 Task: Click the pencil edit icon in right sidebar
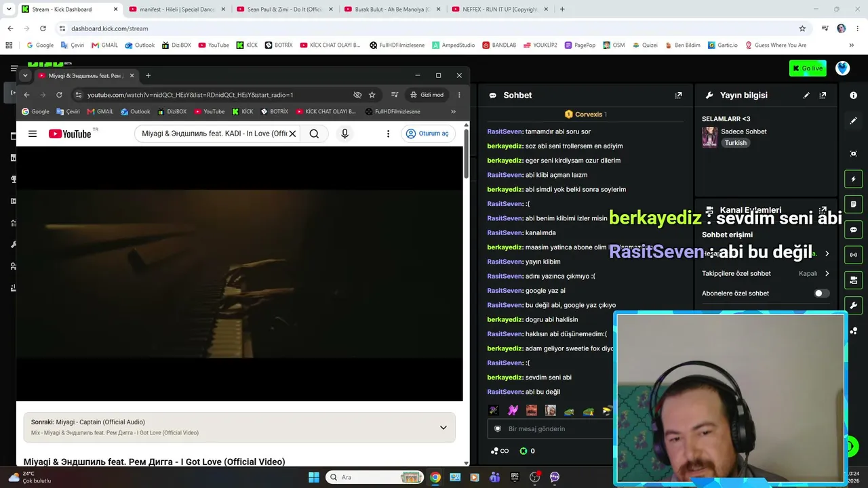(853, 121)
